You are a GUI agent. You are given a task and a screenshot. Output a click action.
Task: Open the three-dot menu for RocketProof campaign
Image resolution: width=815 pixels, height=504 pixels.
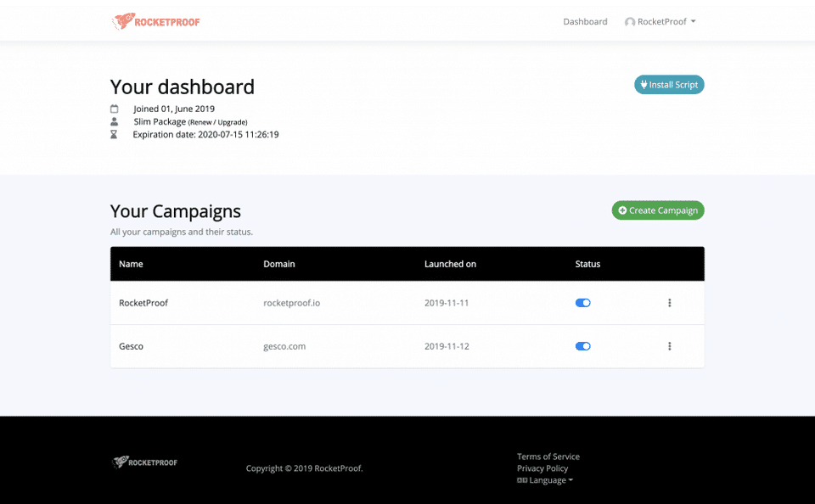(x=669, y=303)
